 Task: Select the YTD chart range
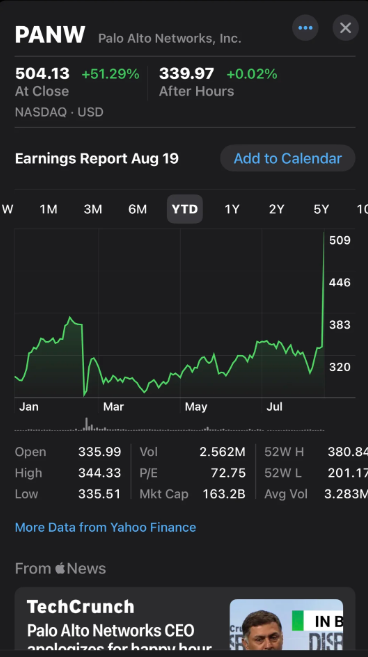[x=185, y=209]
